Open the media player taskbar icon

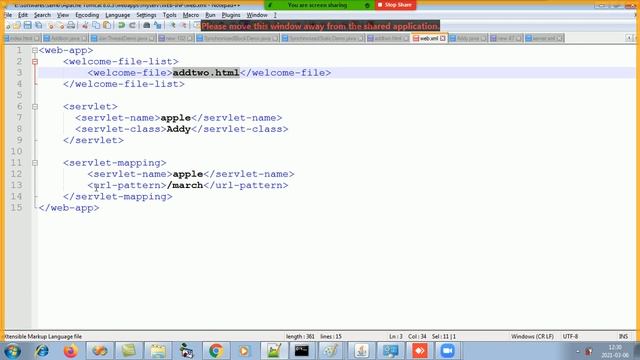pos(244,351)
